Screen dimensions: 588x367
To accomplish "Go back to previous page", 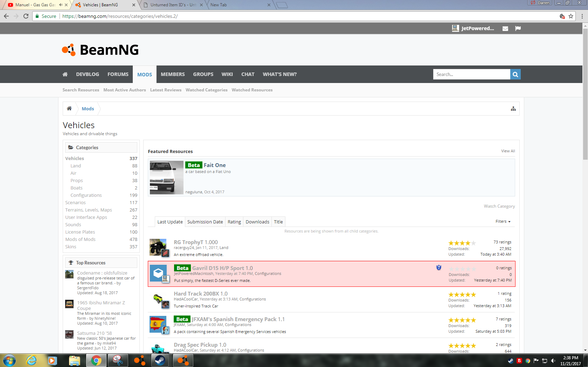I will point(6,16).
